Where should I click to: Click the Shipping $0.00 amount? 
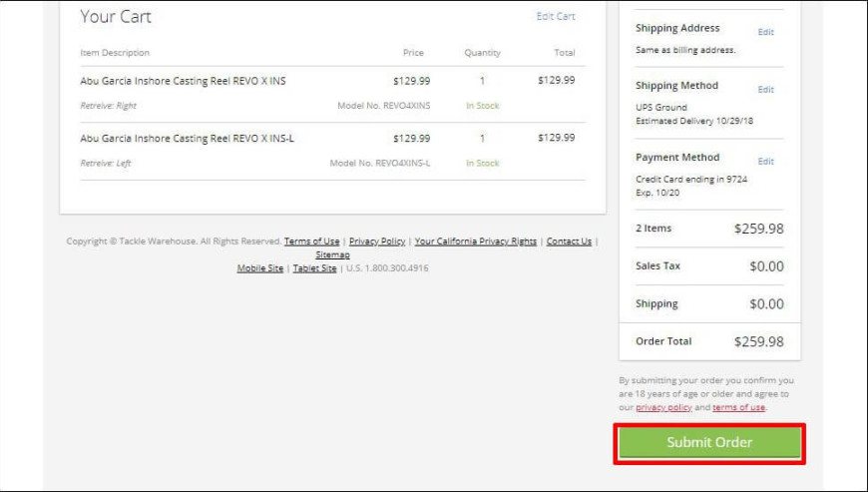pyautogui.click(x=766, y=304)
